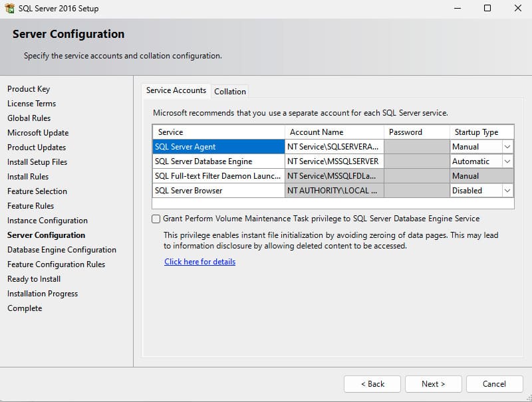This screenshot has width=532, height=402.
Task: Expand SQL Server Database Engine startup type dropdown
Action: [x=507, y=161]
